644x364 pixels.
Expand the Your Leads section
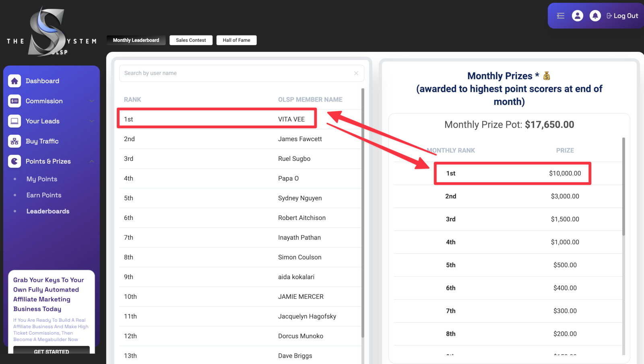(92, 121)
